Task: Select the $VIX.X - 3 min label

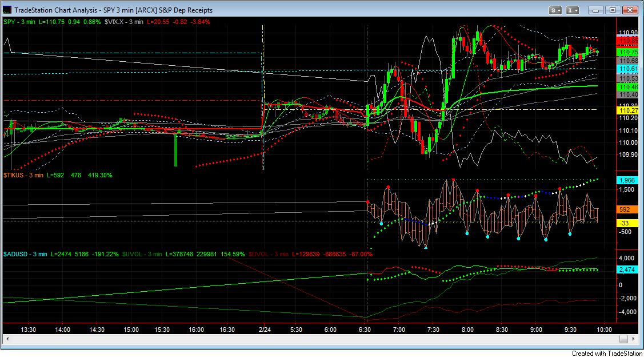Action: [x=123, y=21]
